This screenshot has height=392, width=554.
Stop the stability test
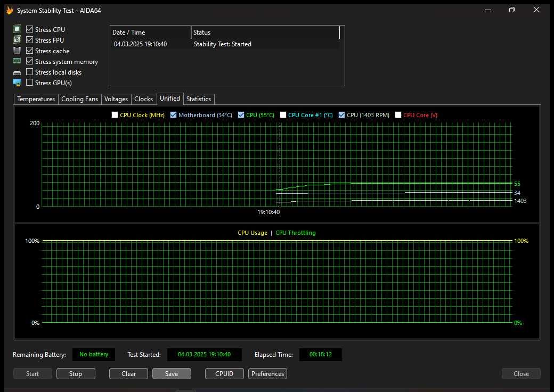[76, 374]
